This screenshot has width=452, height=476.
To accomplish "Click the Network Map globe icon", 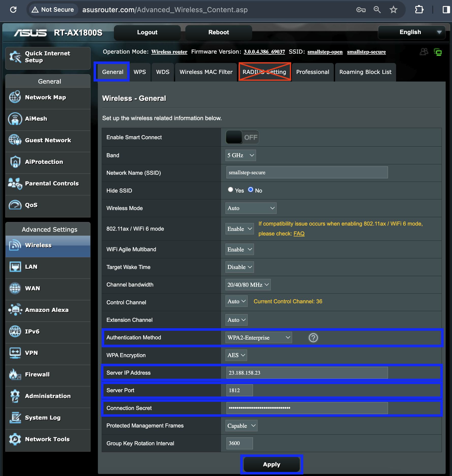I will pos(15,97).
